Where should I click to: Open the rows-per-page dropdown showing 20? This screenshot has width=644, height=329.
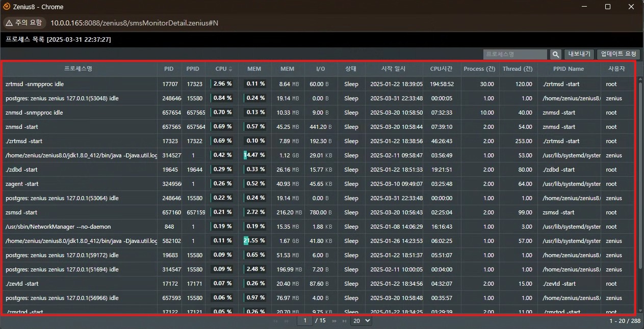coord(362,321)
